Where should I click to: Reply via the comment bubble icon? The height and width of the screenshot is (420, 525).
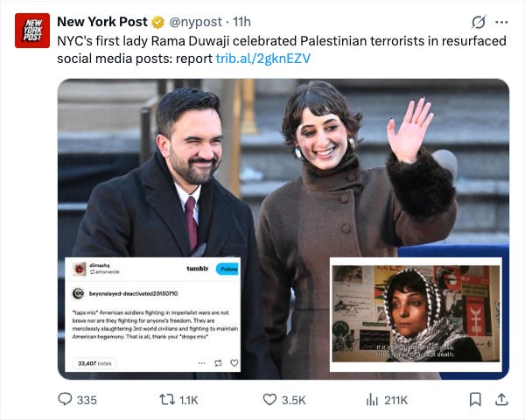[65, 399]
